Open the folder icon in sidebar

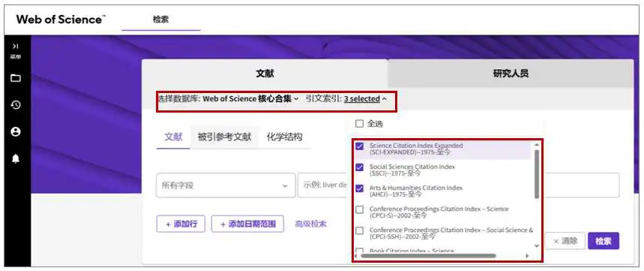pyautogui.click(x=16, y=78)
